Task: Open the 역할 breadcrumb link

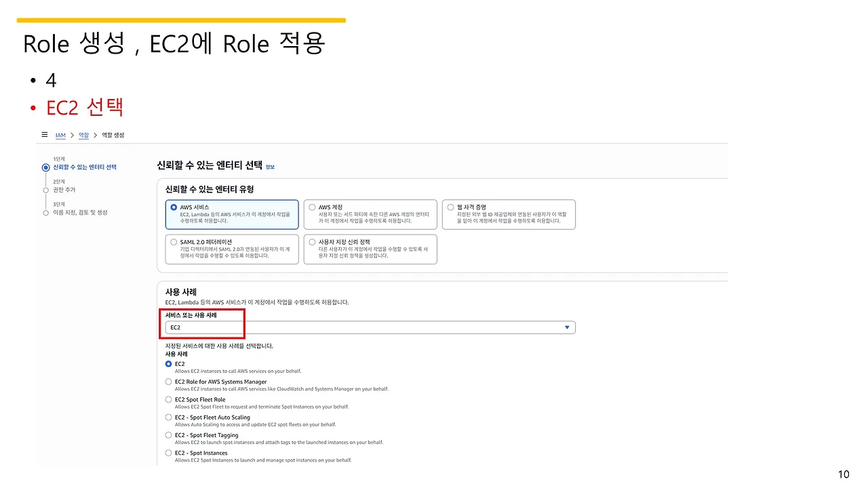Action: pos(83,136)
